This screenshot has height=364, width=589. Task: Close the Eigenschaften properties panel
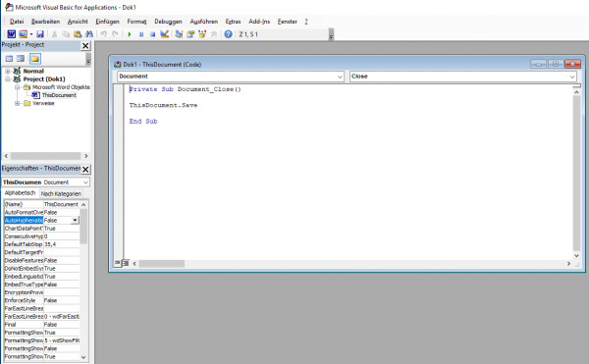pos(85,169)
